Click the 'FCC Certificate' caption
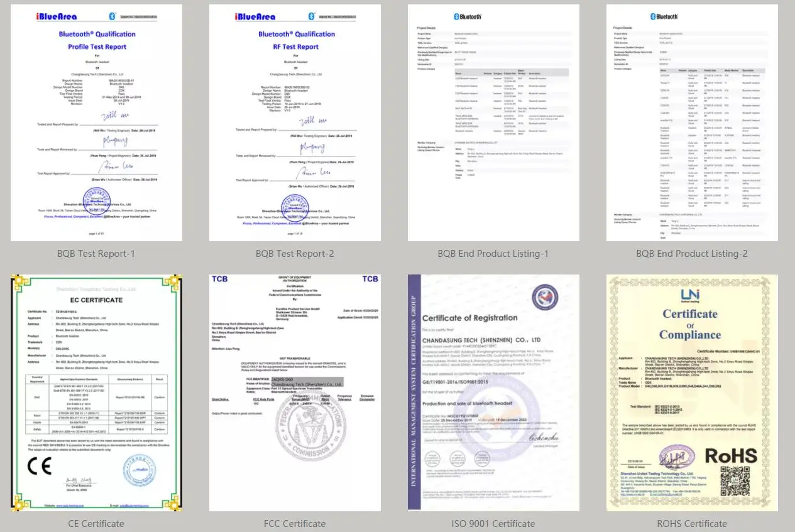Screen dimensions: 795x532 (x=295, y=523)
